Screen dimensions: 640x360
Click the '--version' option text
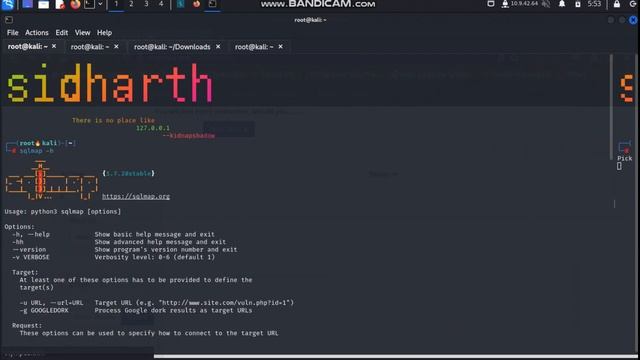(29, 249)
